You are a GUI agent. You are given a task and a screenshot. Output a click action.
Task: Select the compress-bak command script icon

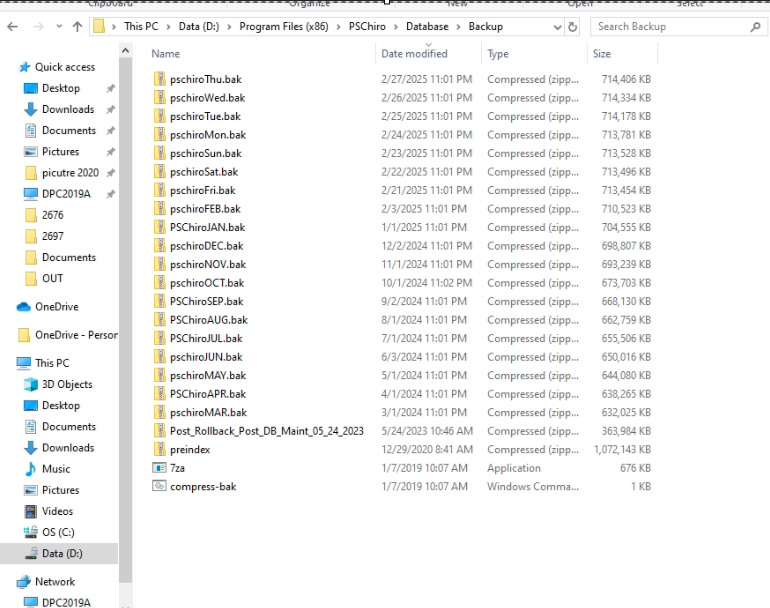pyautogui.click(x=159, y=486)
